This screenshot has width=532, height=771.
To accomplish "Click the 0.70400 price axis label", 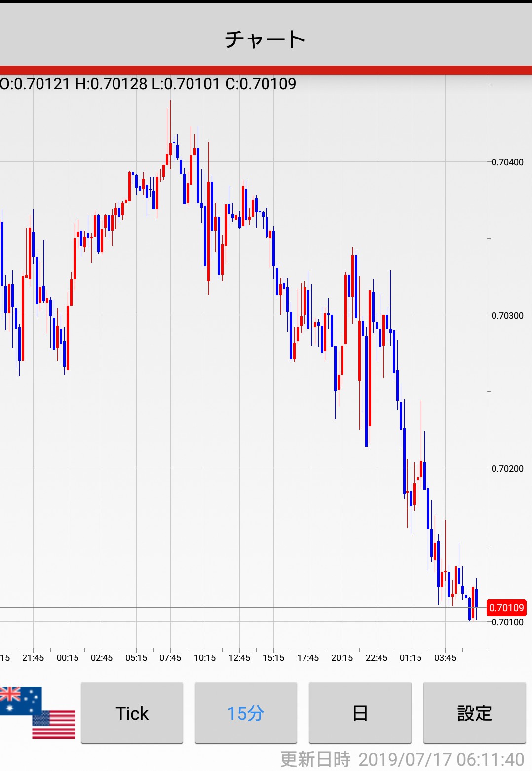I will [507, 162].
